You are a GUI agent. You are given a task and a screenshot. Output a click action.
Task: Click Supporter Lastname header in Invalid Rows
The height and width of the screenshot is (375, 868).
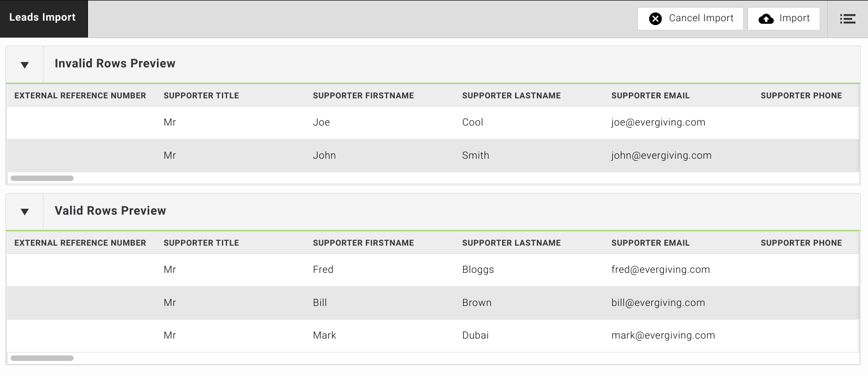click(x=511, y=96)
